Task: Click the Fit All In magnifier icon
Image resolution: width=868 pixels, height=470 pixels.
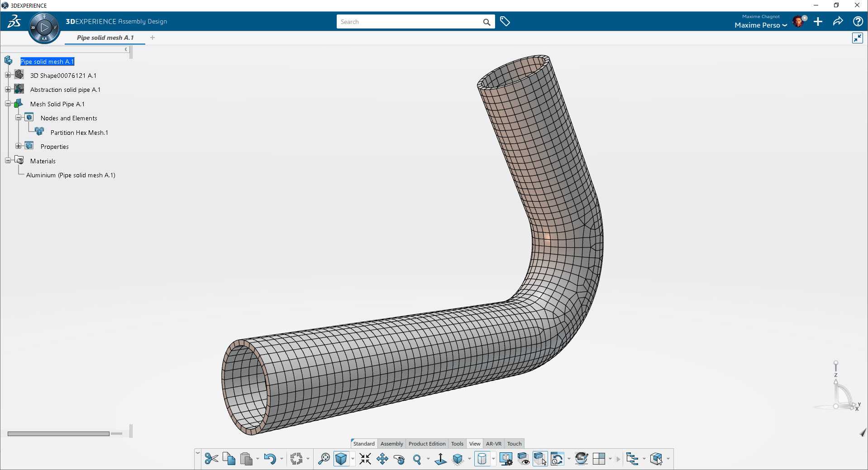Action: 324,459
